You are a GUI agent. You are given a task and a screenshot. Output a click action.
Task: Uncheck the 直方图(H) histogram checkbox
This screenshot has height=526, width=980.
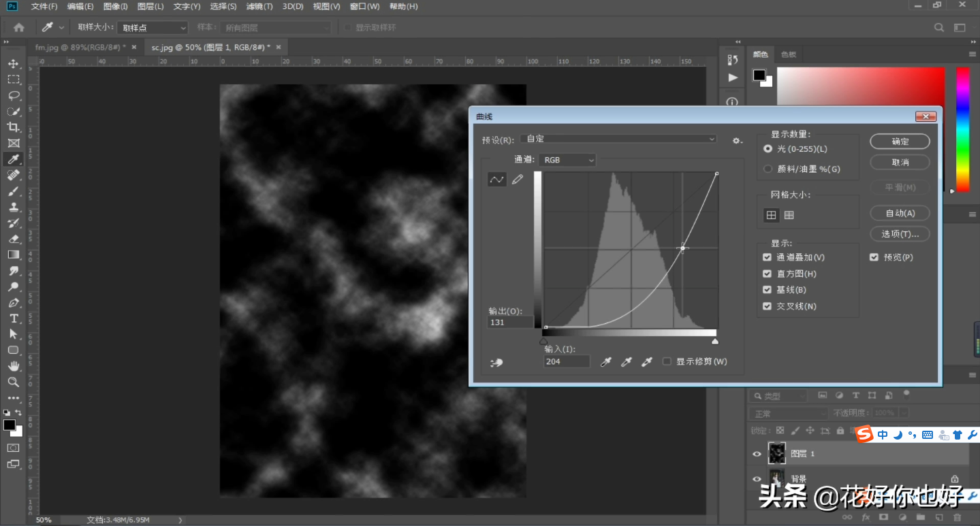pos(768,274)
